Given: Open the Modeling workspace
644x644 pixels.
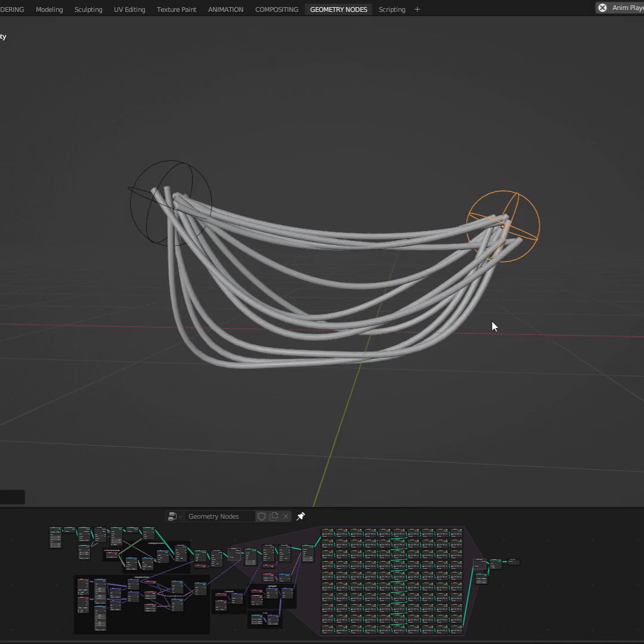Looking at the screenshot, I should click(49, 9).
